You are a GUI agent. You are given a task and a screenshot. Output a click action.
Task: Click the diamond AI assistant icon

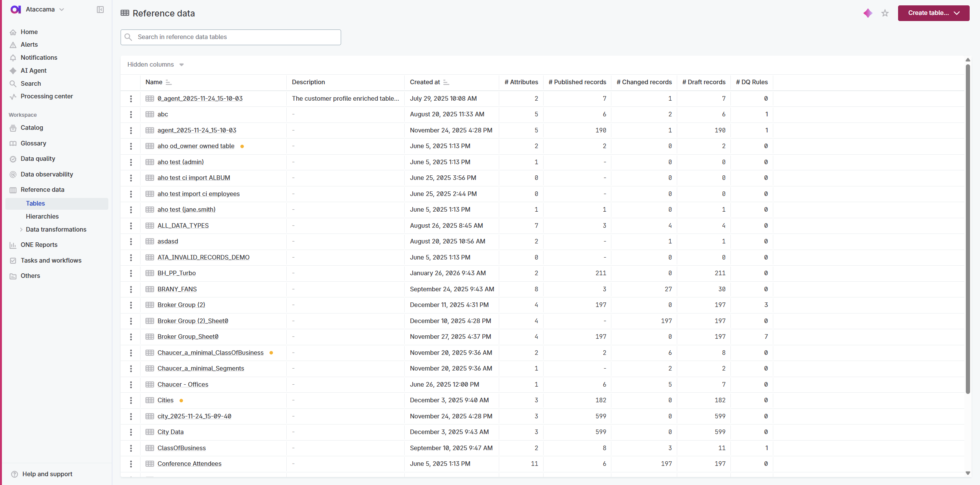867,13
